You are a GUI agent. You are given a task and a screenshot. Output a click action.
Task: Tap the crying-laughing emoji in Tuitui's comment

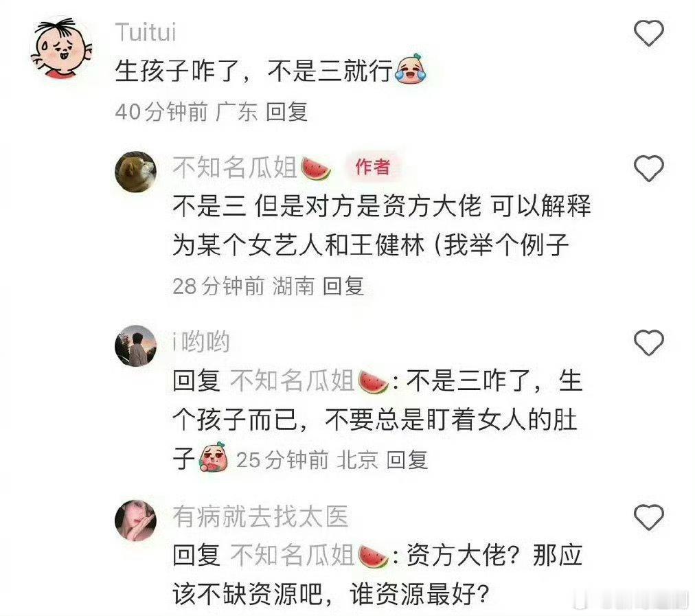point(410,69)
